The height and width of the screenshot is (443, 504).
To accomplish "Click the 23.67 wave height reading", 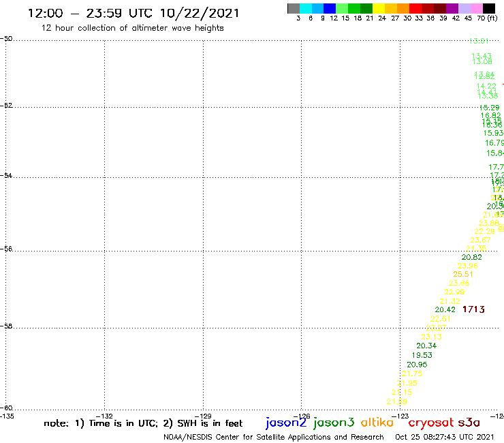I will pyautogui.click(x=481, y=240).
